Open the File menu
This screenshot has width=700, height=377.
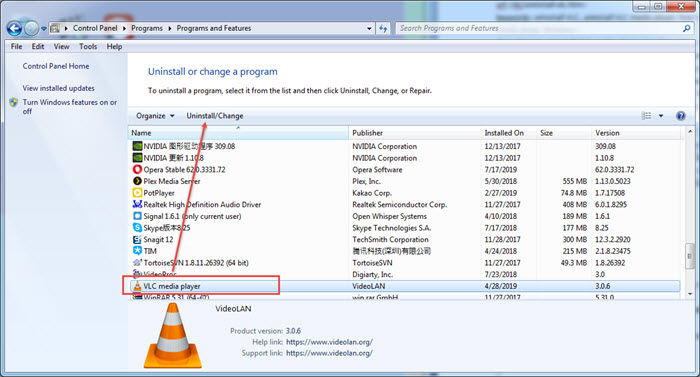coord(17,46)
